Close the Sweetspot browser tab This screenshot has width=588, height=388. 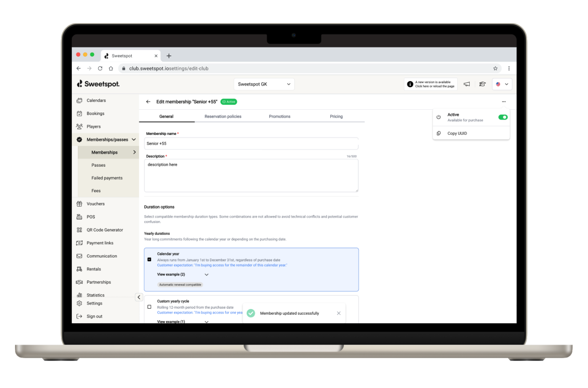coord(156,56)
